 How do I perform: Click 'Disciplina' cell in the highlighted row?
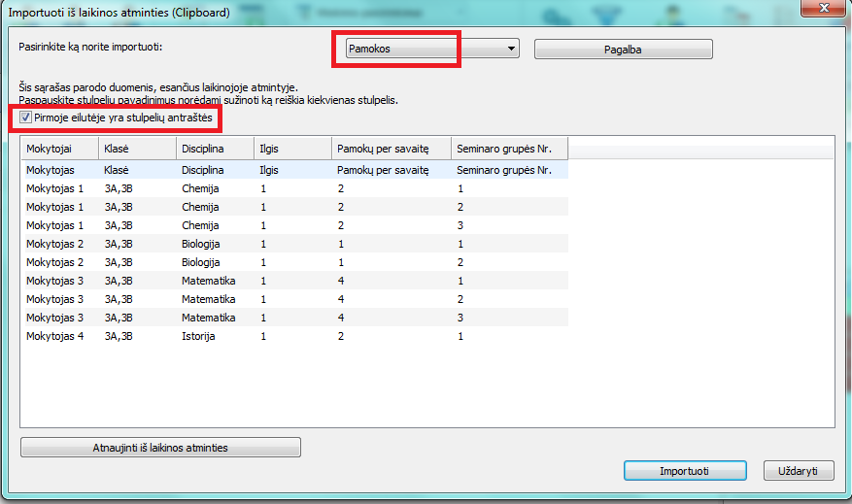pos(203,170)
